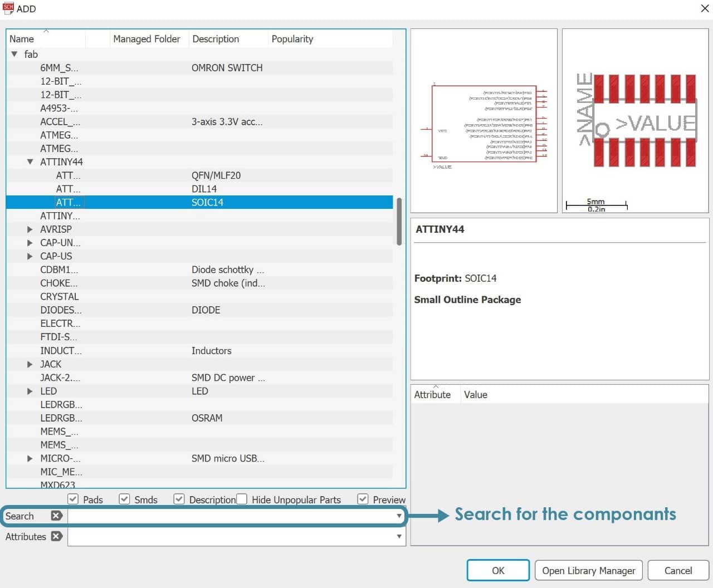Click Open Library Manager button
713x588 pixels.
tap(589, 570)
